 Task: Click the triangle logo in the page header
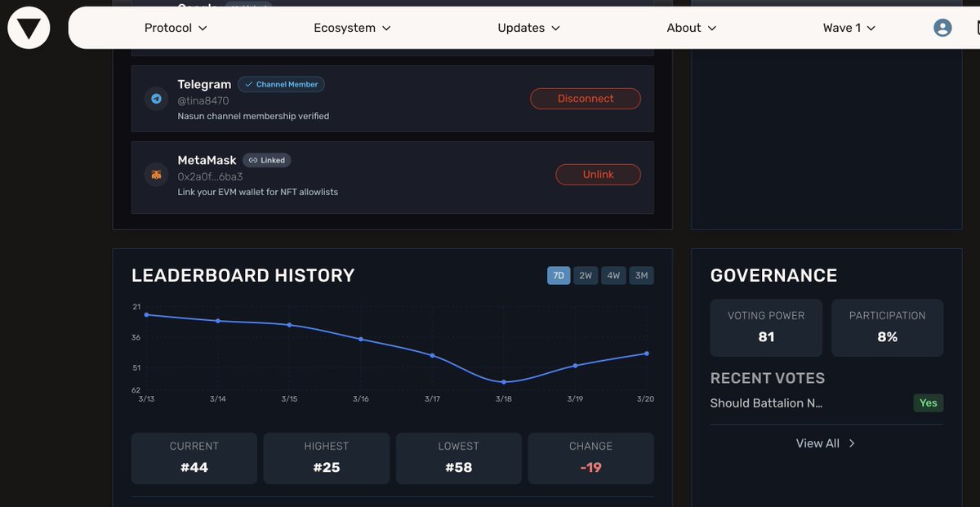pyautogui.click(x=29, y=28)
